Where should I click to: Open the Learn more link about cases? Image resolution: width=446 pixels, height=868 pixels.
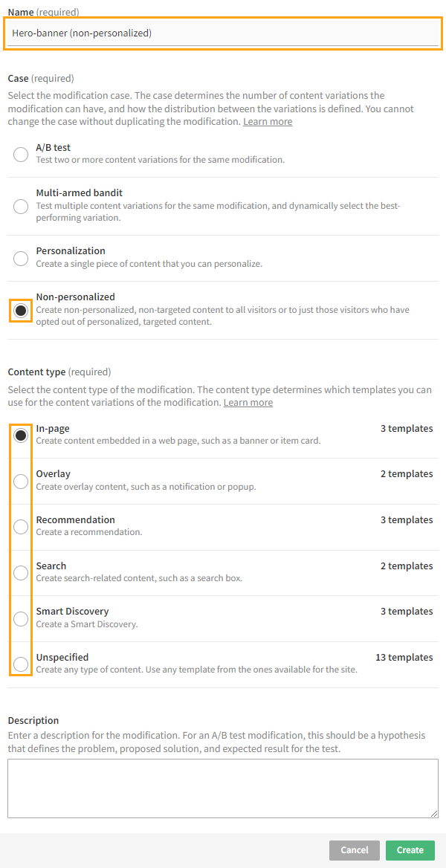[x=267, y=121]
